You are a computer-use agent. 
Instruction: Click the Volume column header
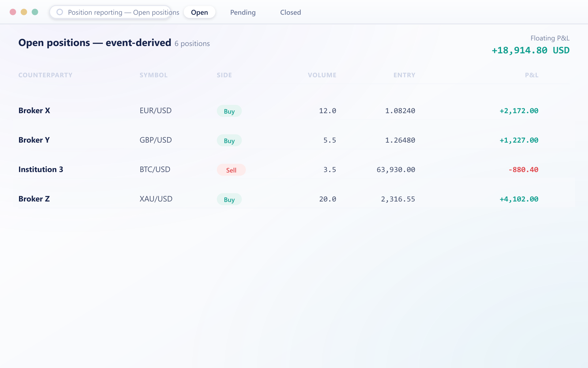(322, 75)
